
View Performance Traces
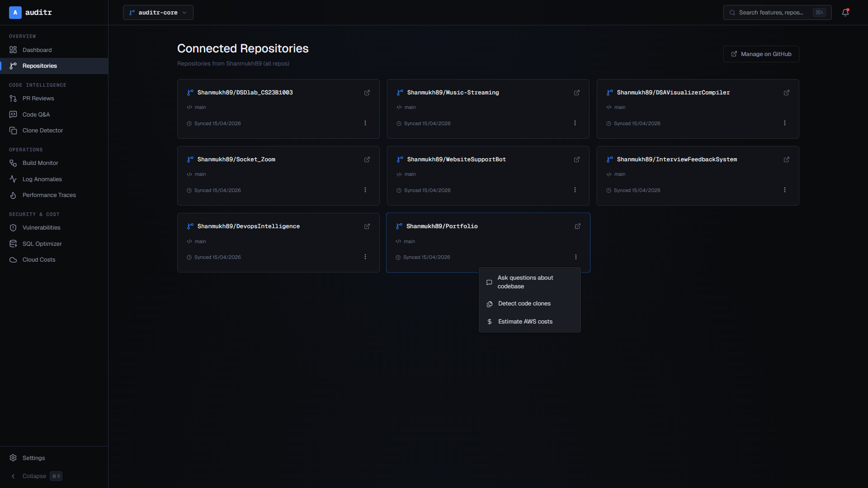[x=49, y=195]
